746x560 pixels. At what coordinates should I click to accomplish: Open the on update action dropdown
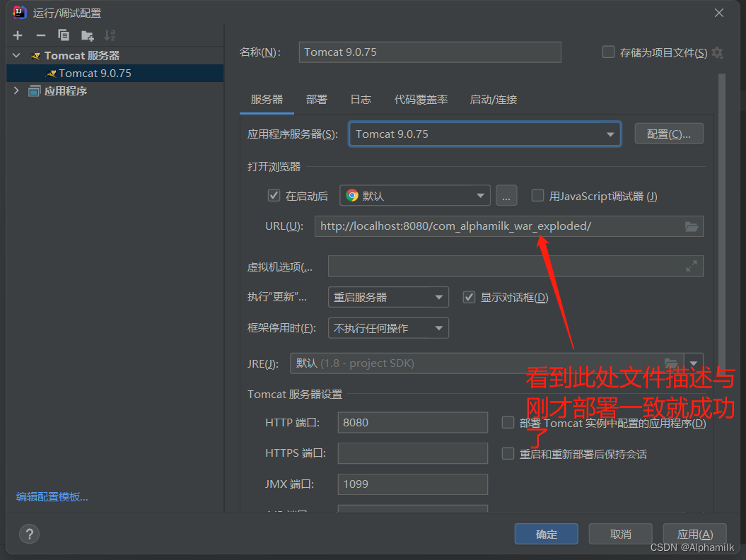[388, 298]
